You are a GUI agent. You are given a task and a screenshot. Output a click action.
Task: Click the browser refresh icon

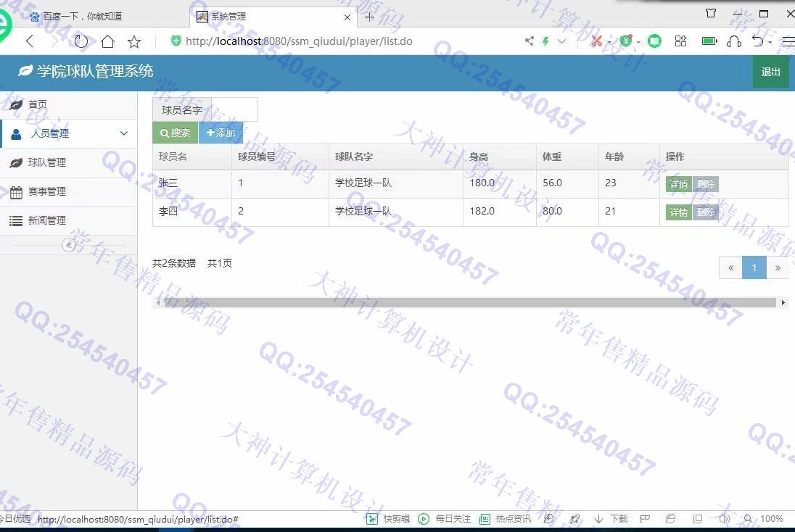[81, 41]
